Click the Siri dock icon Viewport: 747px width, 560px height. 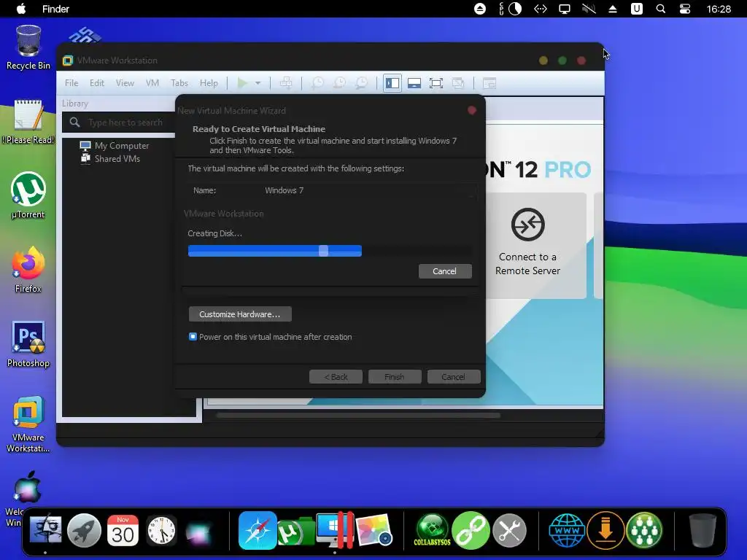pos(199,532)
